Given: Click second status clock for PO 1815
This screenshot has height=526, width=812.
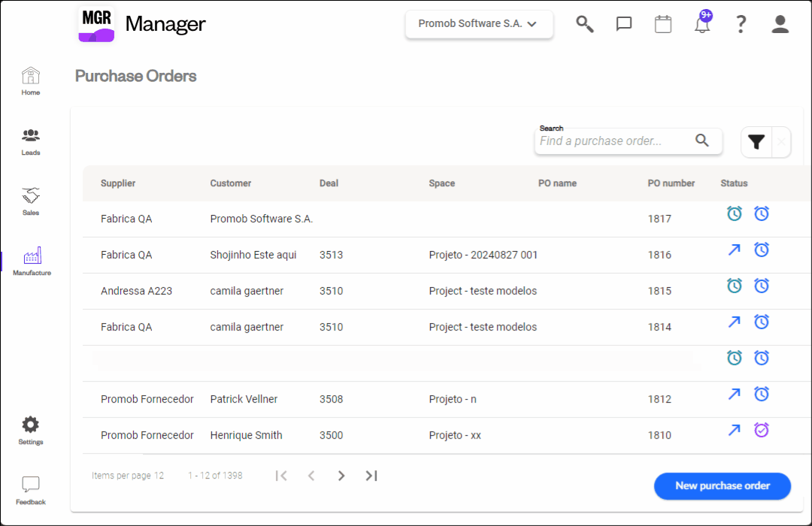Looking at the screenshot, I should point(761,286).
